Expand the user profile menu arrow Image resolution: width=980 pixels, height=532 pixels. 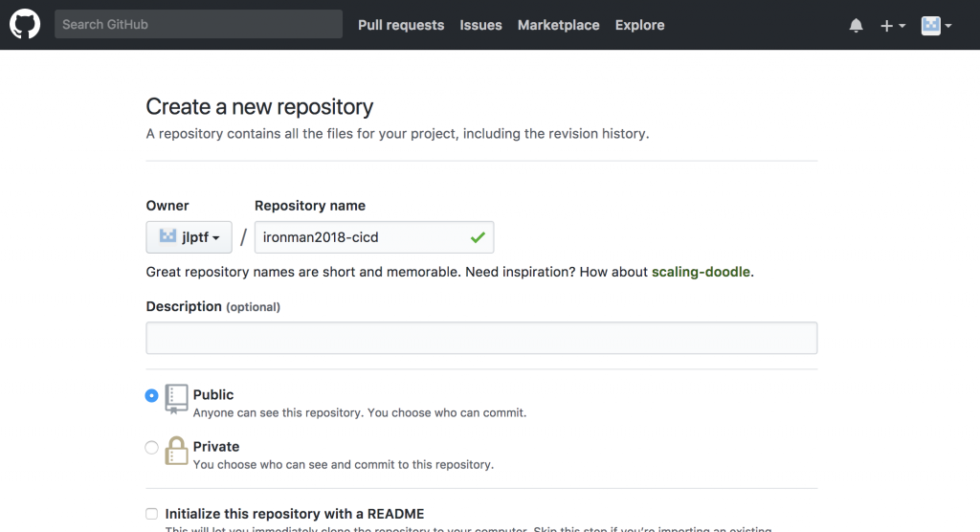[x=947, y=26]
